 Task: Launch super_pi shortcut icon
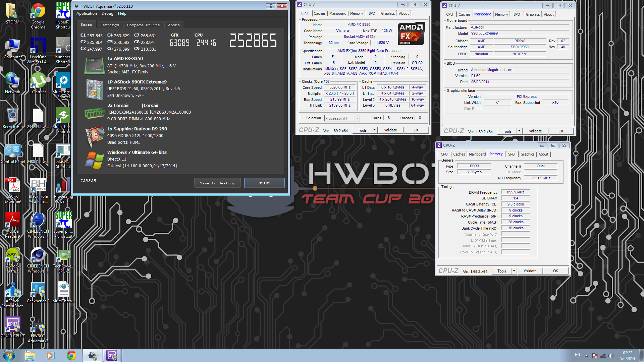[x=63, y=225]
